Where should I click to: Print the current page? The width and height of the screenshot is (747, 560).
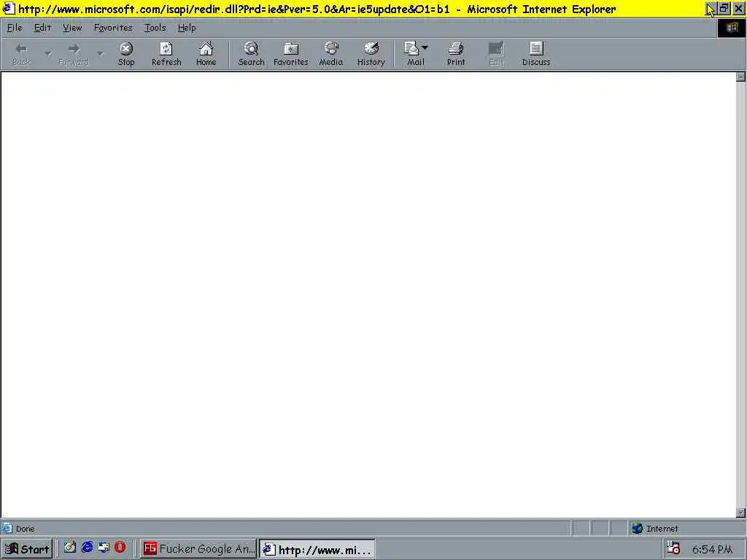point(456,54)
